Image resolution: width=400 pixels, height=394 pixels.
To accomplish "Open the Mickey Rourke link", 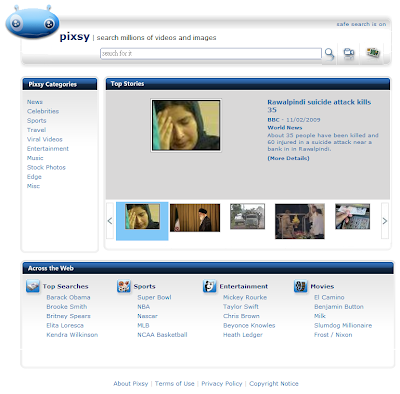I will coord(245,297).
